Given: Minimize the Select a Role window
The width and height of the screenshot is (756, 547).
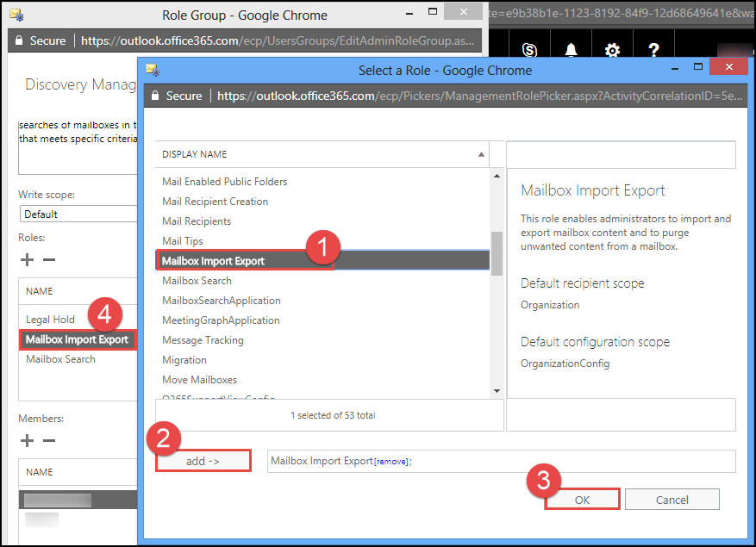Looking at the screenshot, I should (675, 68).
